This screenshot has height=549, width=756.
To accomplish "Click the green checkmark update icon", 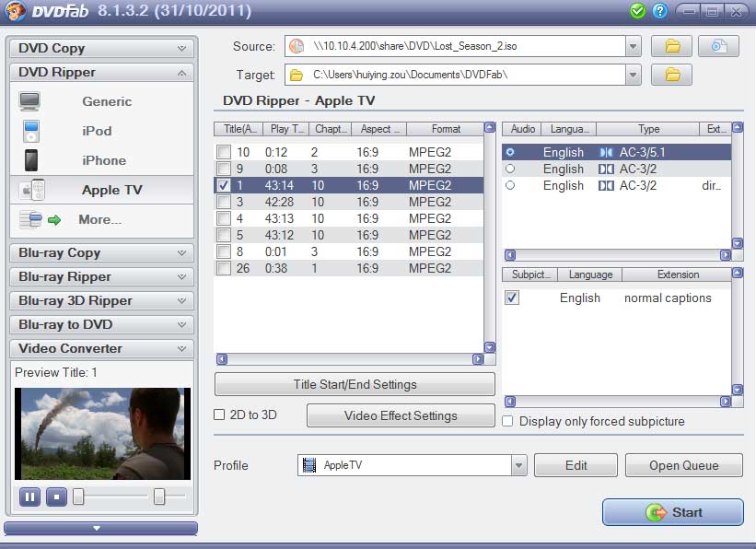I will 637,11.
